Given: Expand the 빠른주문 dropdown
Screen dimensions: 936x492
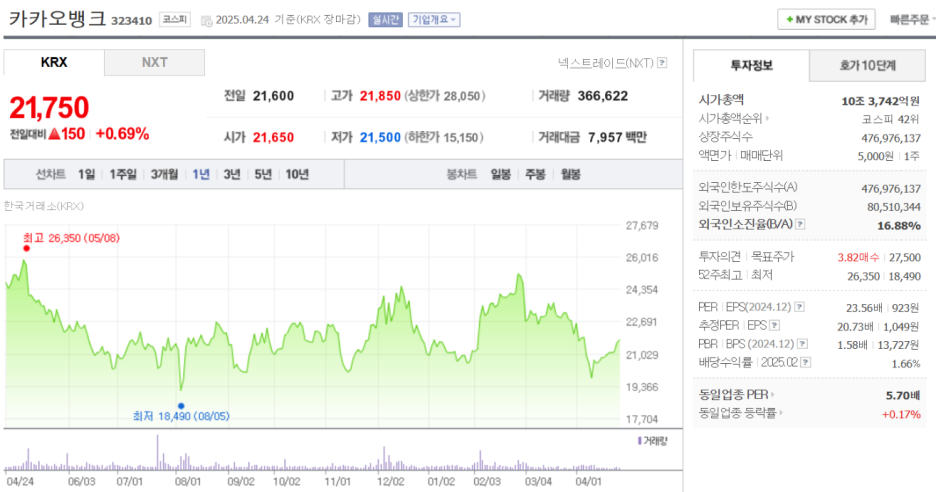Looking at the screenshot, I should pyautogui.click(x=912, y=20).
